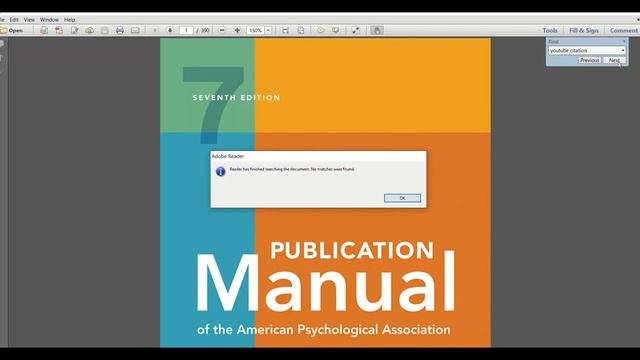Go to the next page arrow
Screen dimensions: 640x360
point(170,31)
